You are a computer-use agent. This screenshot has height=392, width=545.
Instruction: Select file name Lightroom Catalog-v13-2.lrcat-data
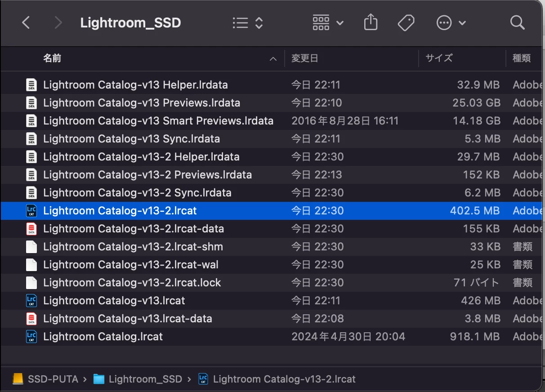click(134, 229)
